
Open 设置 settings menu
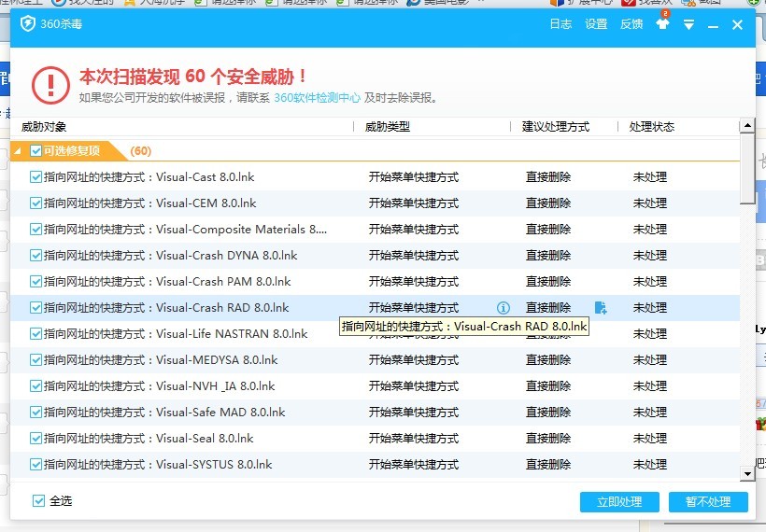tap(596, 24)
